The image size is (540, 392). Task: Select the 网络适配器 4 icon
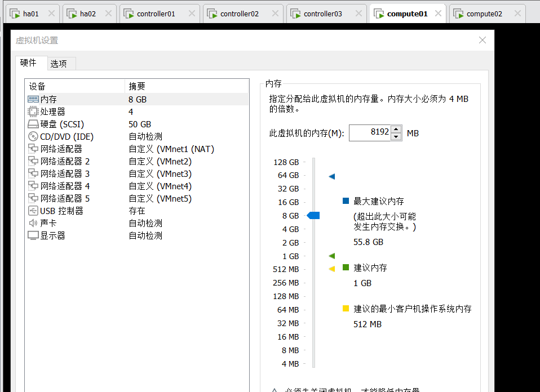[x=33, y=186]
